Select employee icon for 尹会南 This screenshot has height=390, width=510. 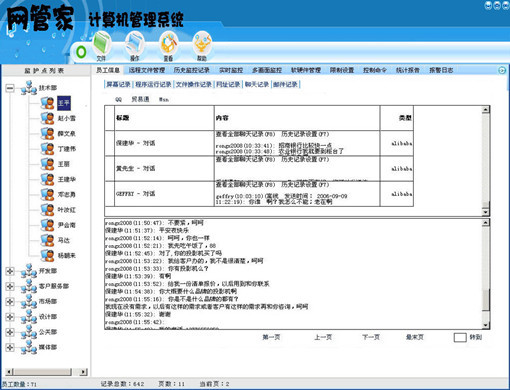[47, 225]
